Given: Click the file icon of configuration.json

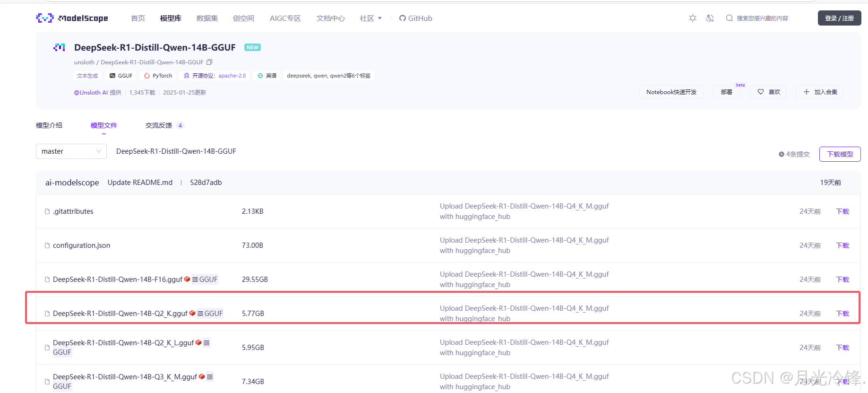Looking at the screenshot, I should point(47,245).
